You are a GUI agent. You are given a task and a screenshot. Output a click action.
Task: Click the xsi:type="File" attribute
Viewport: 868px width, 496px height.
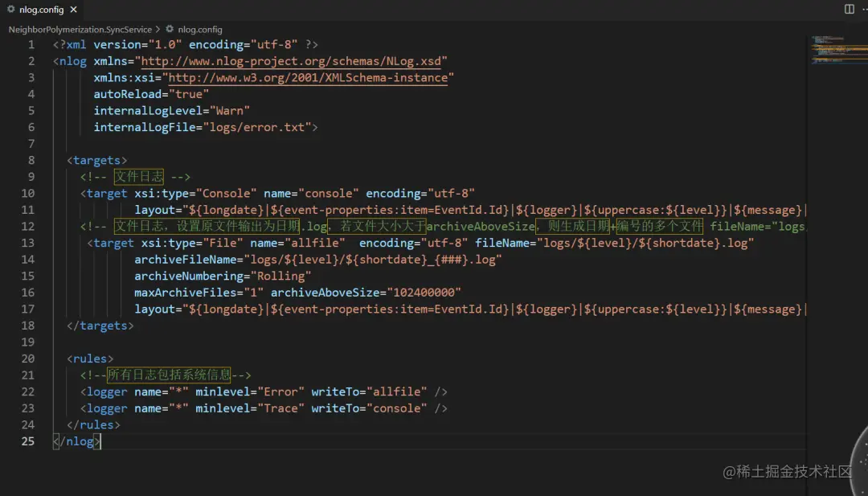(x=192, y=243)
